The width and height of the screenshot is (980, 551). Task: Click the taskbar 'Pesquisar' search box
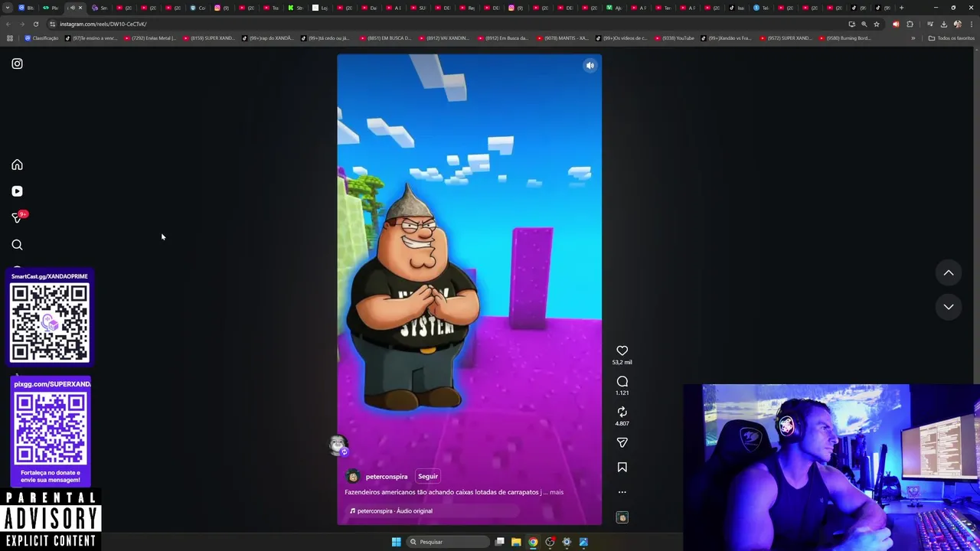coord(448,542)
